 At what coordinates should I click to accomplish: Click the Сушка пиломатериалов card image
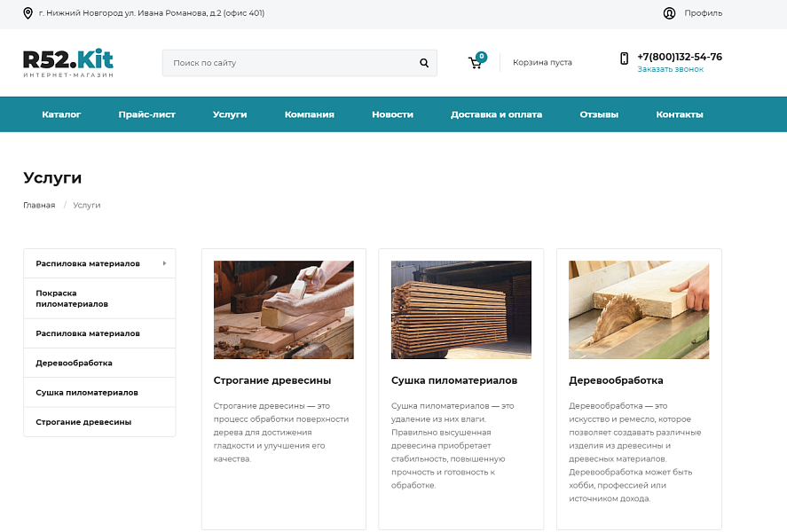(x=460, y=309)
